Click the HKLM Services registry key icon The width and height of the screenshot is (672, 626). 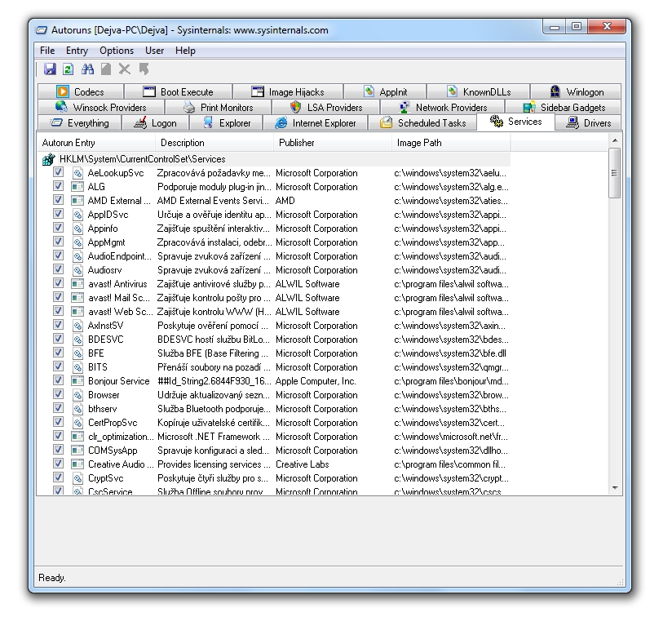[x=48, y=159]
